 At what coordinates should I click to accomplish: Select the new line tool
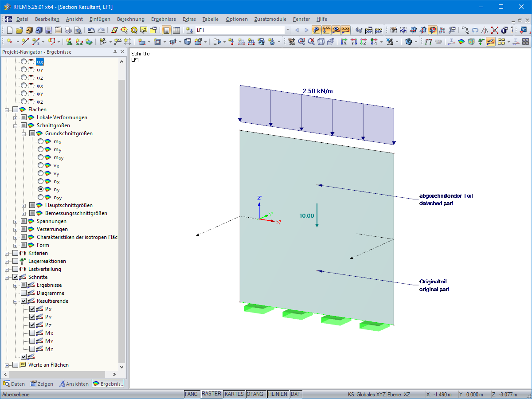pyautogui.click(x=25, y=42)
